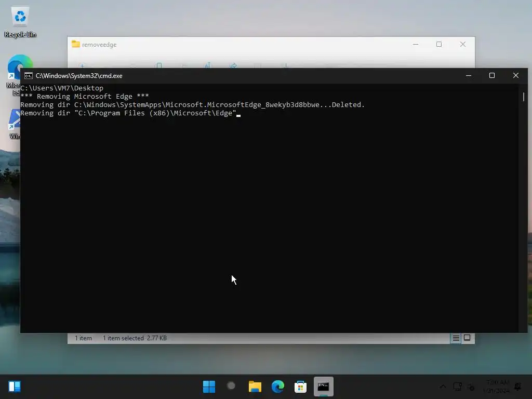Click the "*** Removing Microsoft Edge ***" line
This screenshot has width=532, height=399.
(85, 96)
